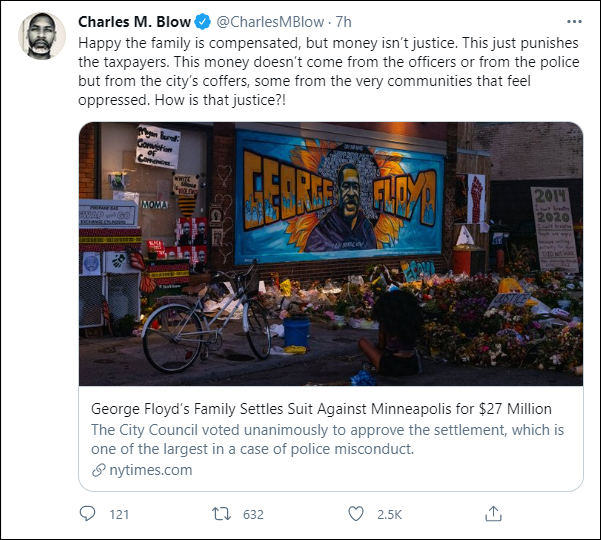Click the 2.5K likes count
601x540 pixels.
(x=388, y=514)
